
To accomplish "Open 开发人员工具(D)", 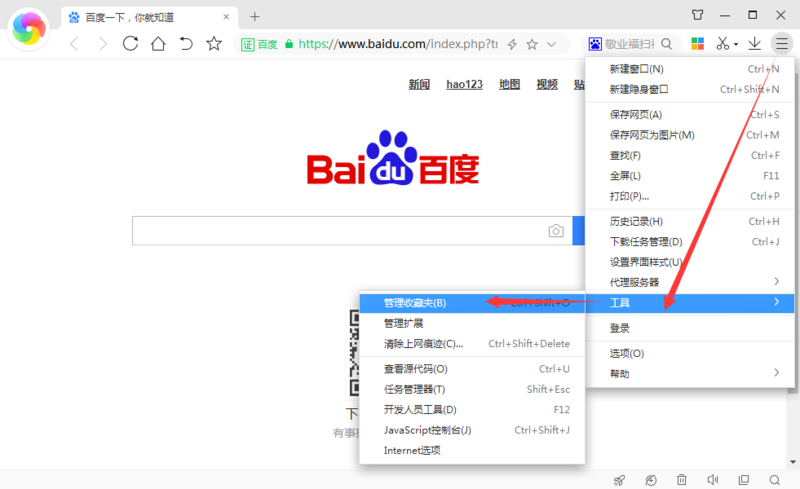I will [x=472, y=409].
